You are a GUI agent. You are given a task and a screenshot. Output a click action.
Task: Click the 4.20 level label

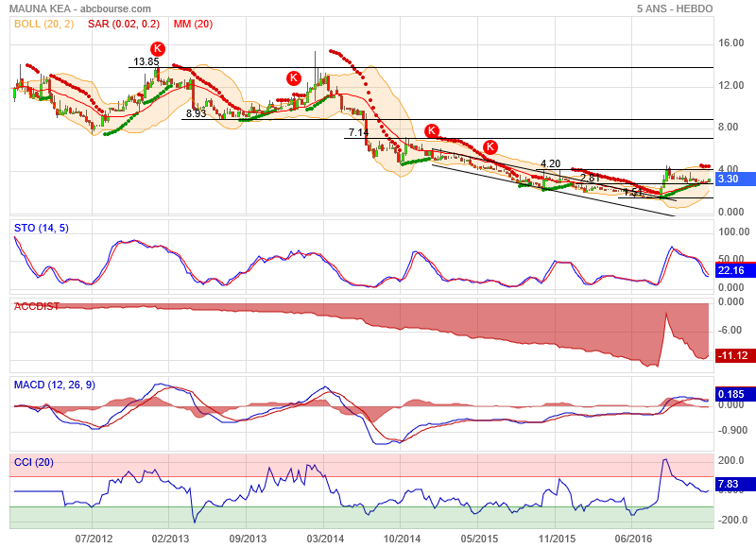click(551, 163)
